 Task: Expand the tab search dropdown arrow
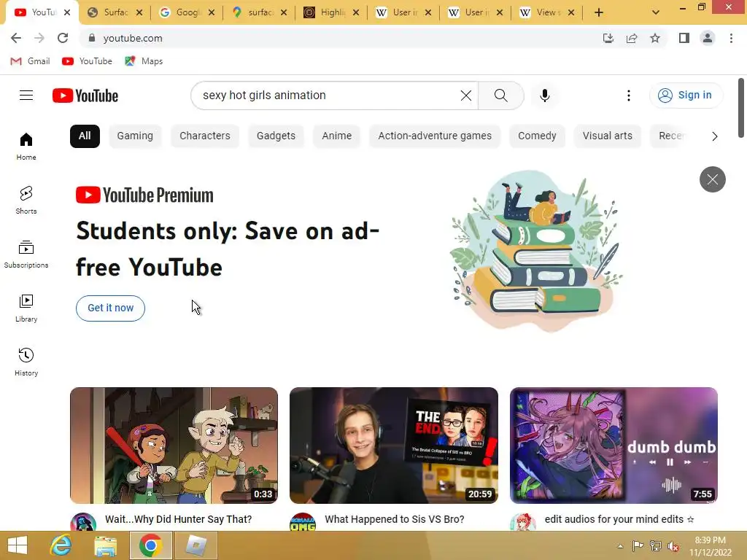656,12
